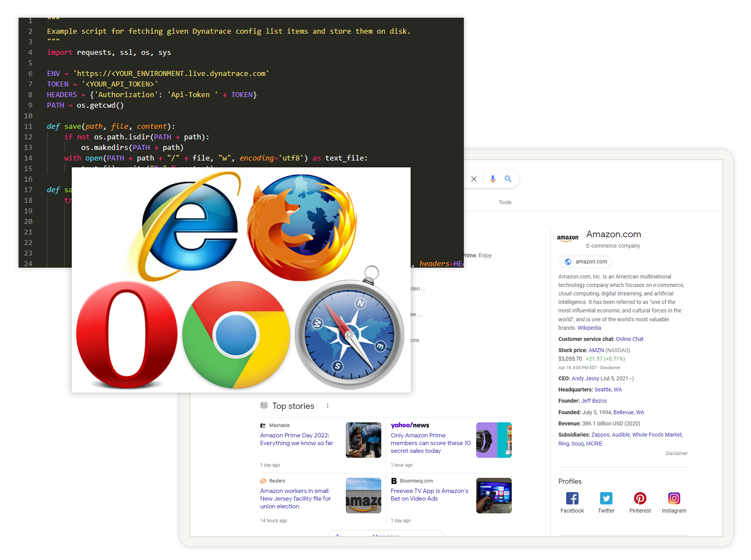Click the Firefox browser logo

pos(302,227)
